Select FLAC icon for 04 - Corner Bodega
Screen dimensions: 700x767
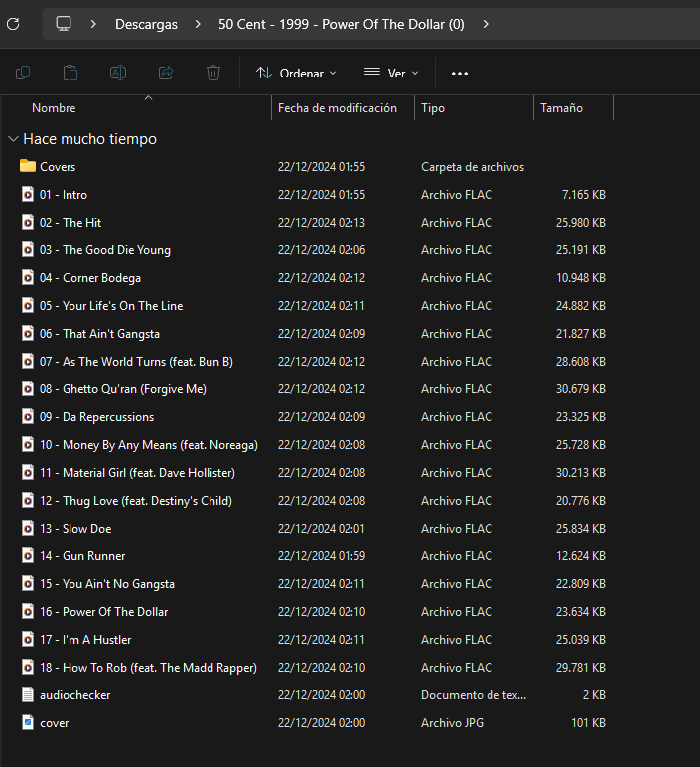pos(28,277)
